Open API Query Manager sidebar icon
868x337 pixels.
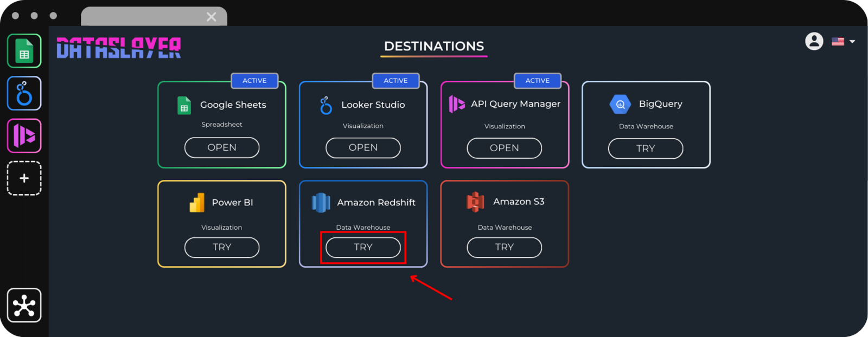(24, 135)
